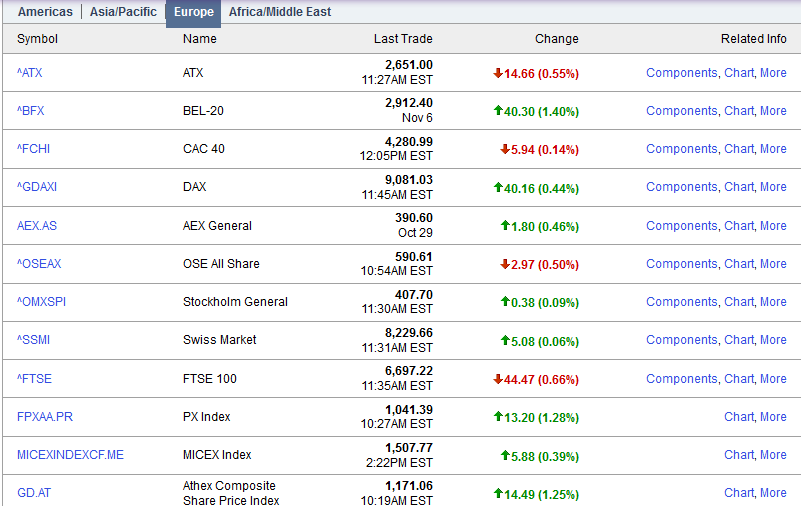View Chart for FTSE 100
Image resolution: width=801 pixels, height=506 pixels.
point(739,379)
